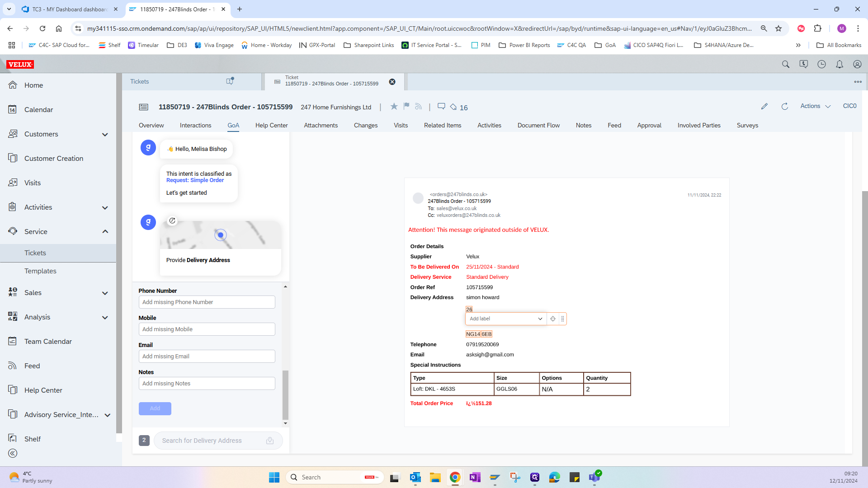
Task: Open the help chat icon in header
Action: pyautogui.click(x=803, y=65)
